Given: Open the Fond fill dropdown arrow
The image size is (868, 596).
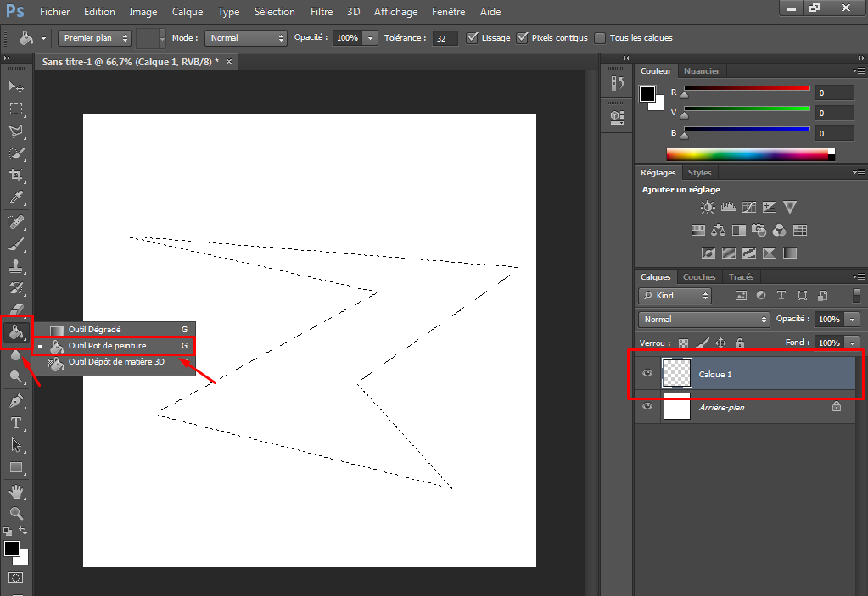Looking at the screenshot, I should (853, 343).
